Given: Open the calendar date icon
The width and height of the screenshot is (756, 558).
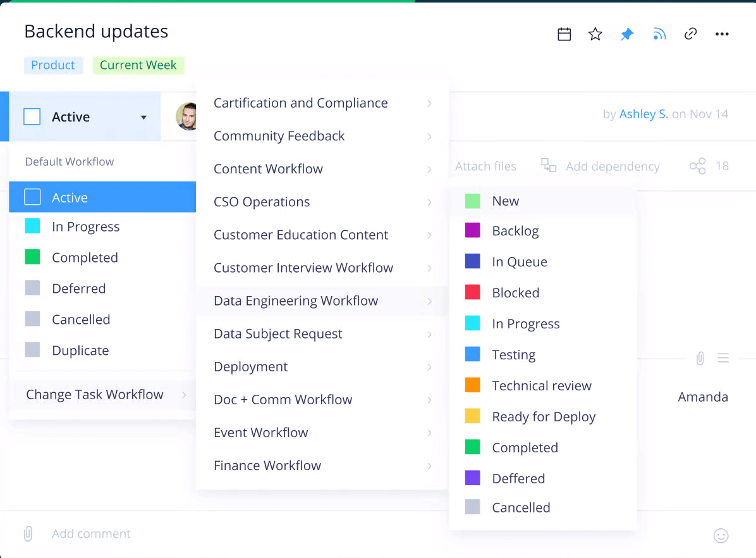Looking at the screenshot, I should tap(564, 34).
